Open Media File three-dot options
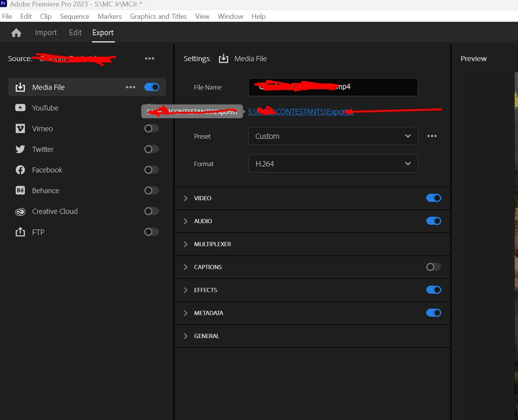 131,87
